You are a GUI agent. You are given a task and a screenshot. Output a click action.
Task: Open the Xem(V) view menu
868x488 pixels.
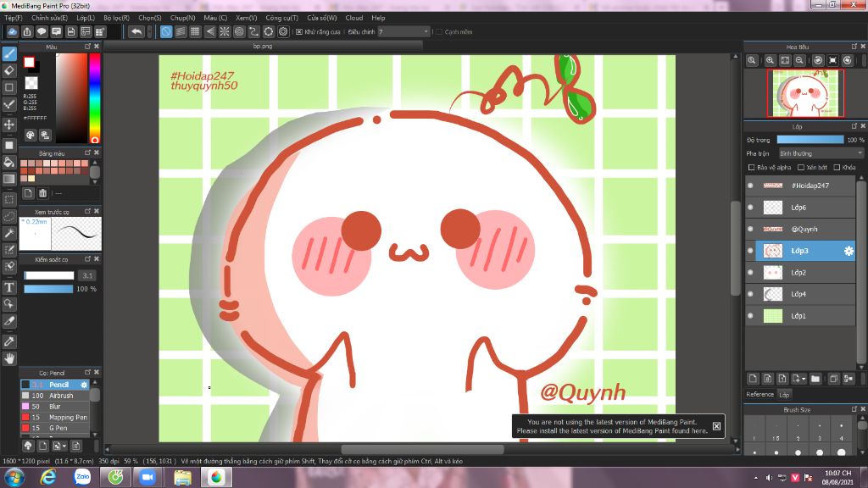click(x=246, y=18)
